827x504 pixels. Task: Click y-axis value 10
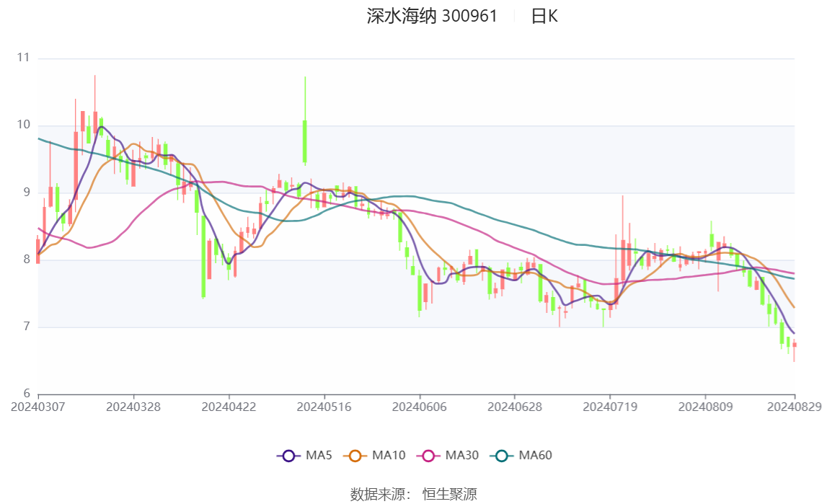click(23, 125)
